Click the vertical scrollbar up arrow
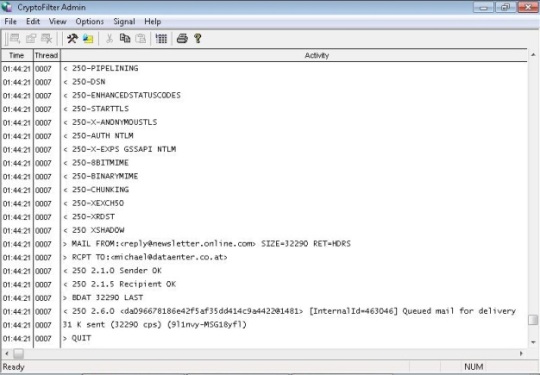 533,55
